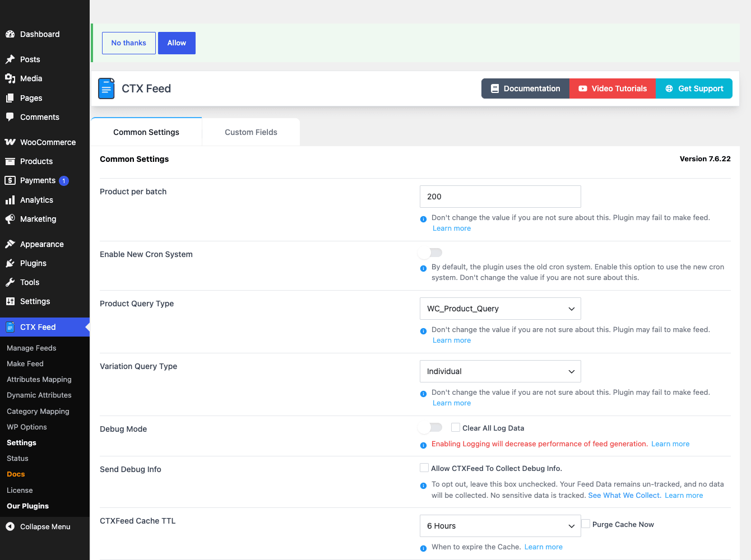Click the See What We Collect link
The height and width of the screenshot is (560, 751).
pos(624,496)
